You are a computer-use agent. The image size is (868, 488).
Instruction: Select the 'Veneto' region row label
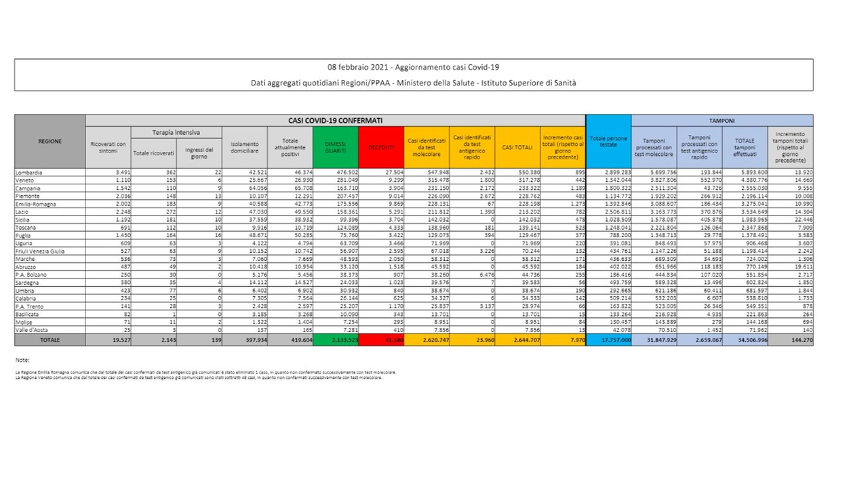point(24,180)
